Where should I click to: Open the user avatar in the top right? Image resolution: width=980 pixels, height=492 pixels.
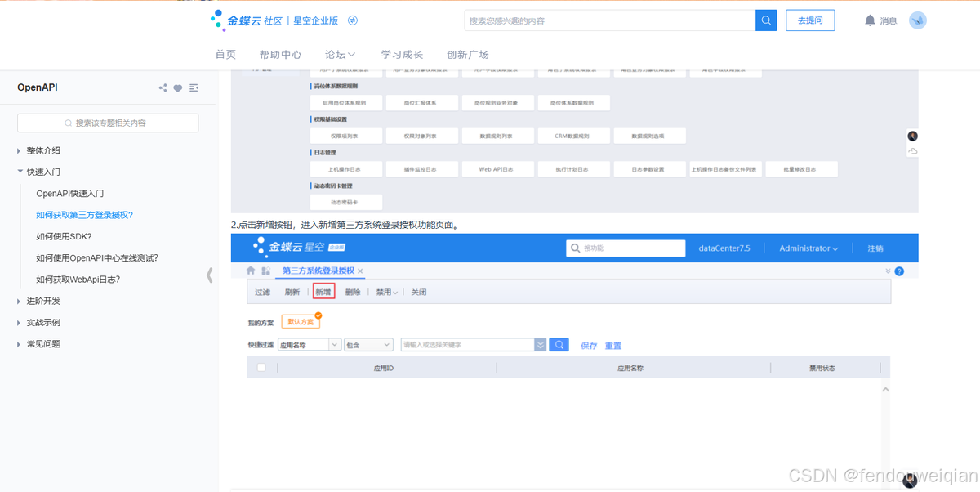918,20
